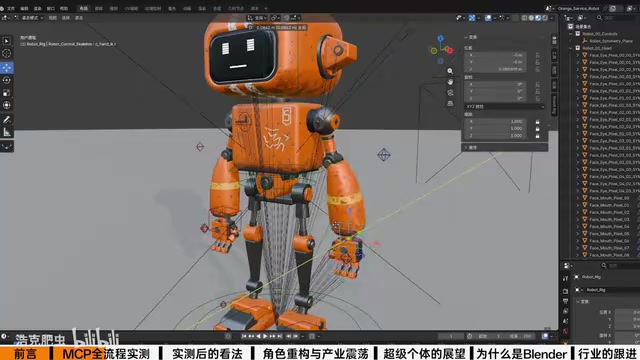640x360 pixels.
Task: Activate the Move tool in left toolbar
Action: tap(7, 68)
